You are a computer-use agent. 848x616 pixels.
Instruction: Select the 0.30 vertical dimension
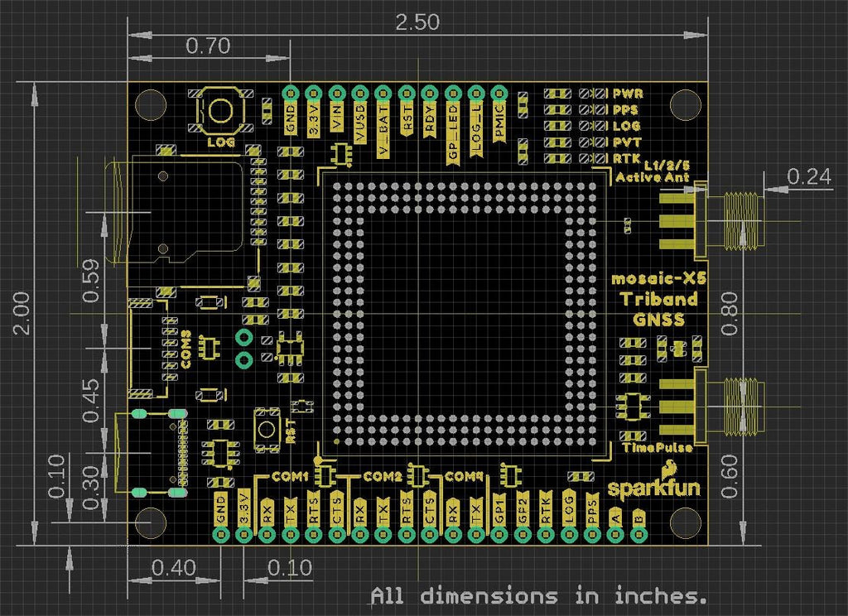tap(91, 488)
